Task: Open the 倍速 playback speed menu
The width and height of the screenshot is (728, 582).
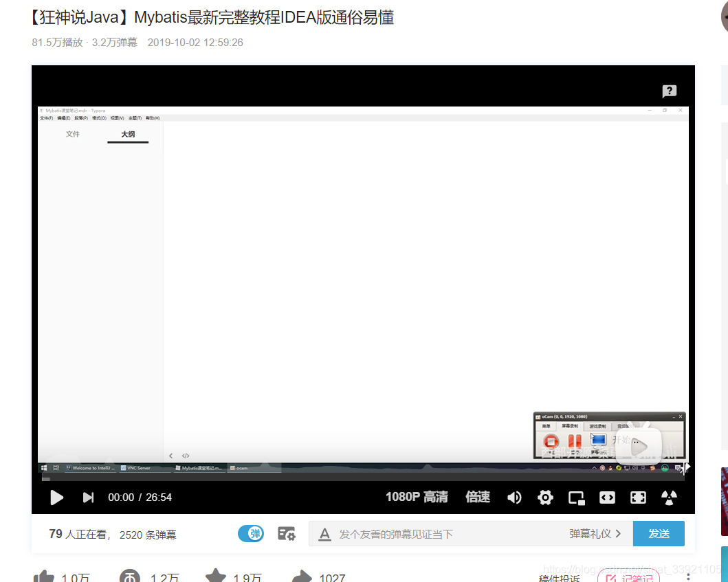Action: coord(478,497)
